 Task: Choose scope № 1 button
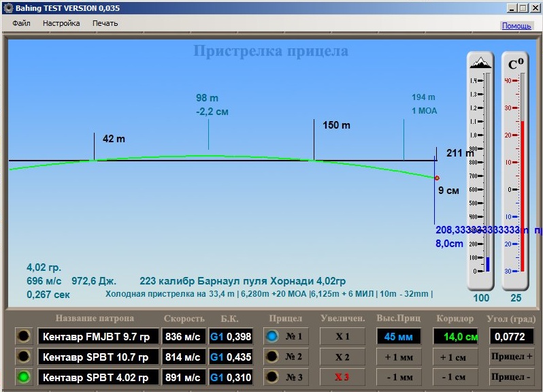pyautogui.click(x=286, y=336)
